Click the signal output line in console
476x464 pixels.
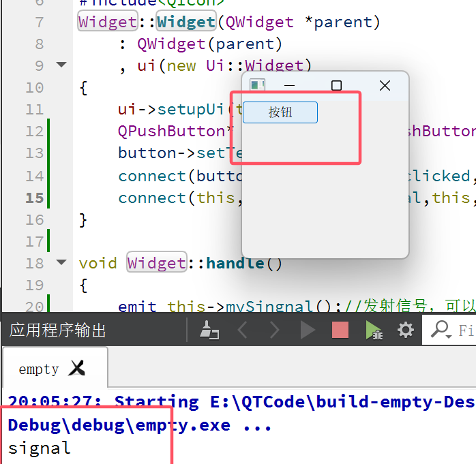tap(40, 448)
